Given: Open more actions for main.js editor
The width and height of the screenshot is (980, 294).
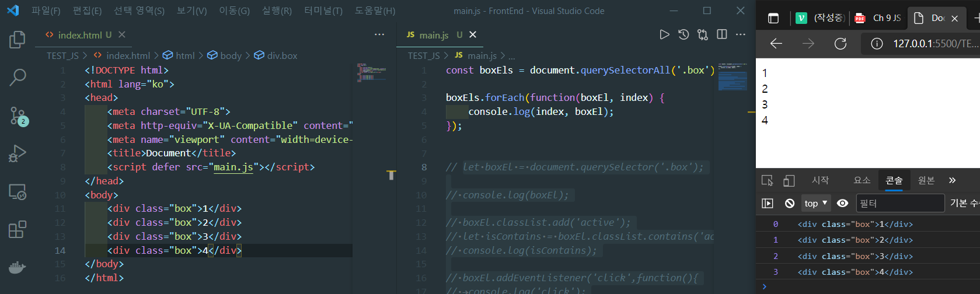Looking at the screenshot, I should coord(741,34).
